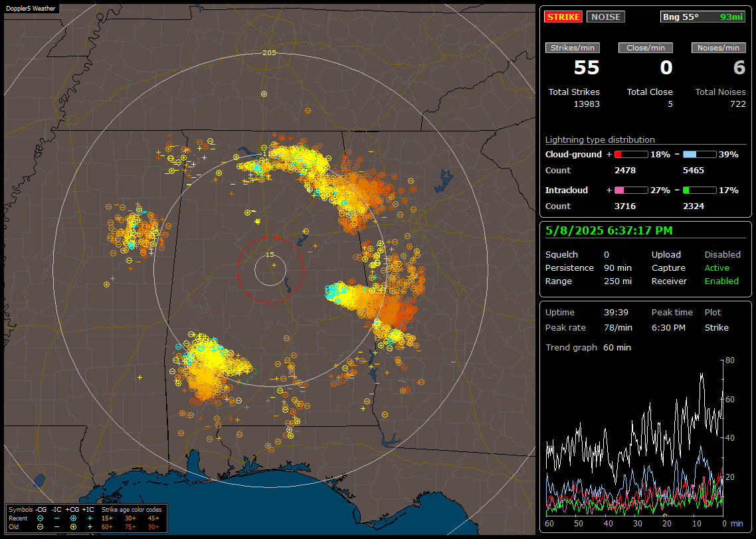Click the Lightning type distribution heading

pos(600,139)
